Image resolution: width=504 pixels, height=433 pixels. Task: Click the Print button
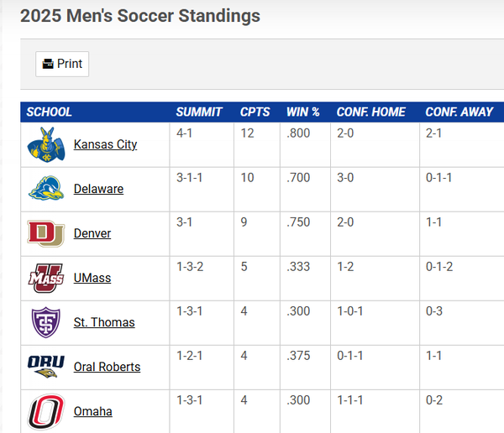[x=62, y=64]
